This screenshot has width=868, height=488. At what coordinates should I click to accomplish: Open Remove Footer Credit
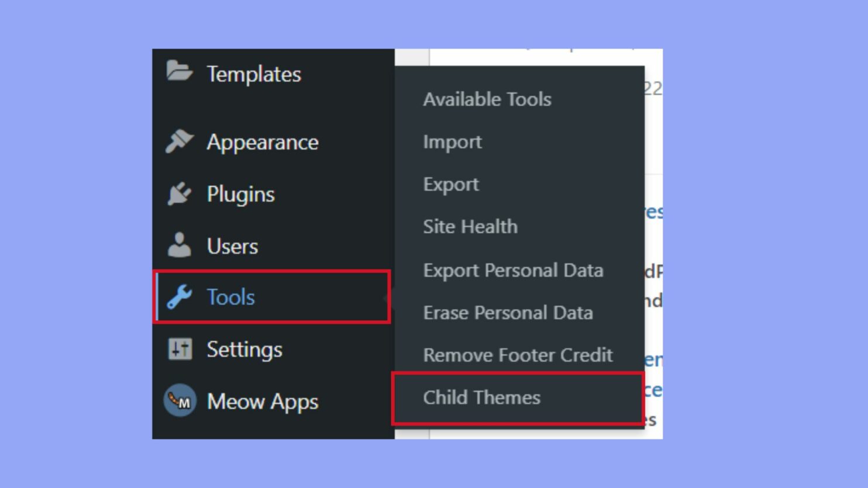tap(518, 355)
